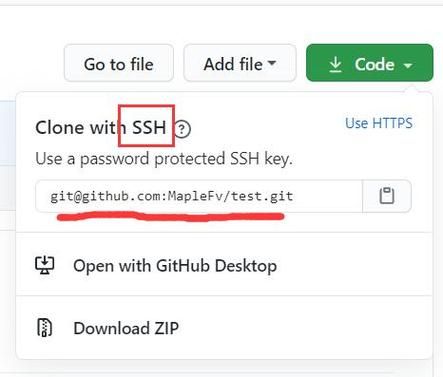443x377 pixels.
Task: Open Go to file search
Action: pos(119,63)
